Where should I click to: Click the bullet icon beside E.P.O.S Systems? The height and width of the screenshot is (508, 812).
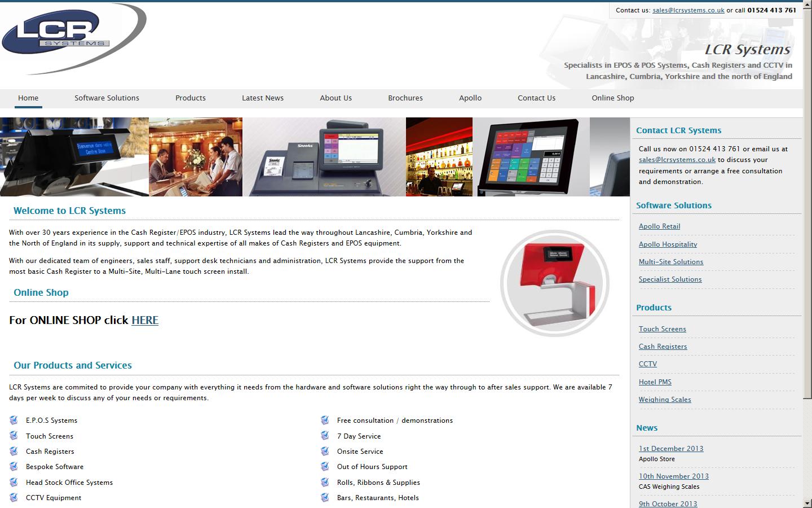pyautogui.click(x=14, y=420)
